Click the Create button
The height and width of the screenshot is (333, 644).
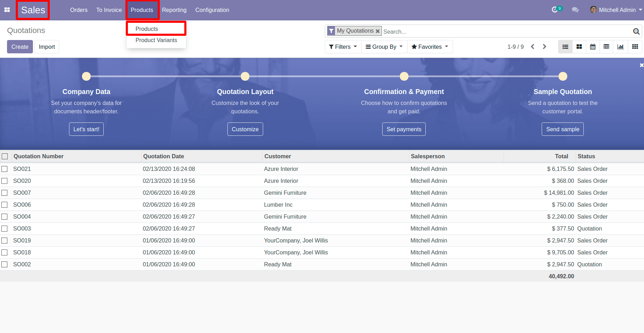pos(20,47)
